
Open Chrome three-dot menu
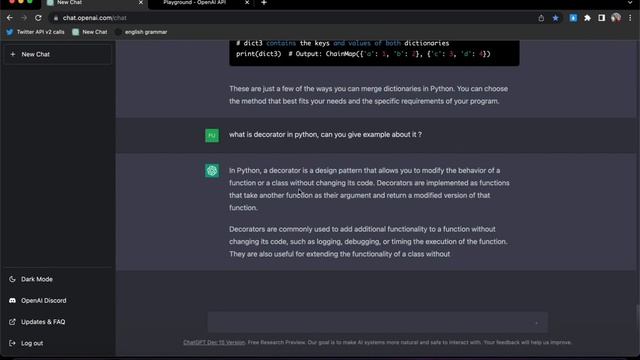(630, 18)
